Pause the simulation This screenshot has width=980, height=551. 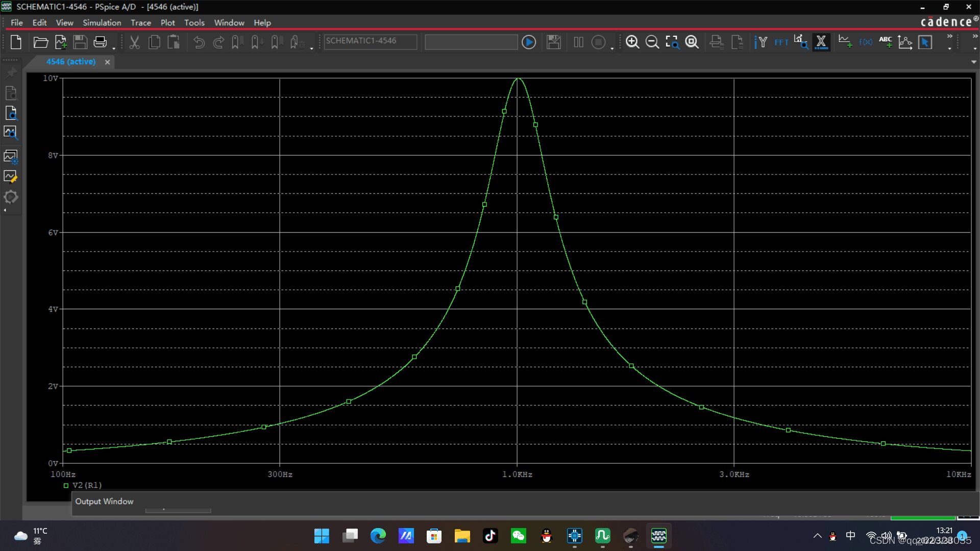coord(578,42)
